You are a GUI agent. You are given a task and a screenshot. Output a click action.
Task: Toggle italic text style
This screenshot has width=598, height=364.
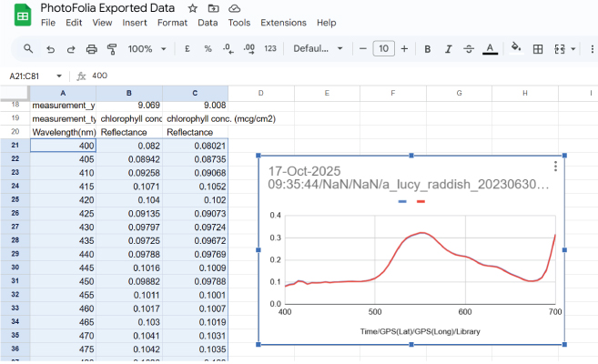click(449, 49)
